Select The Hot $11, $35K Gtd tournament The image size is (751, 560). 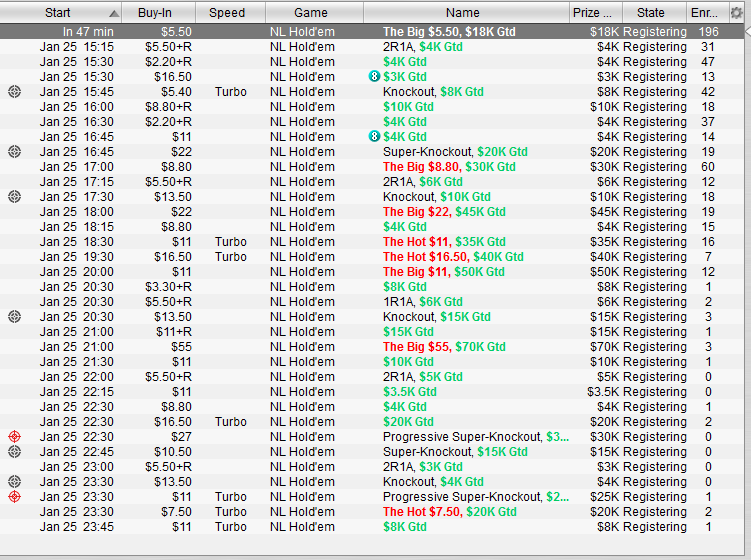pos(444,241)
